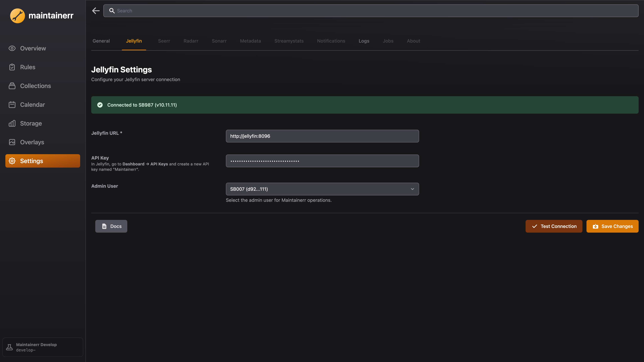Click the 'Jellyfin URL *' label
Screen dimensions: 644x362
click(x=106, y=133)
